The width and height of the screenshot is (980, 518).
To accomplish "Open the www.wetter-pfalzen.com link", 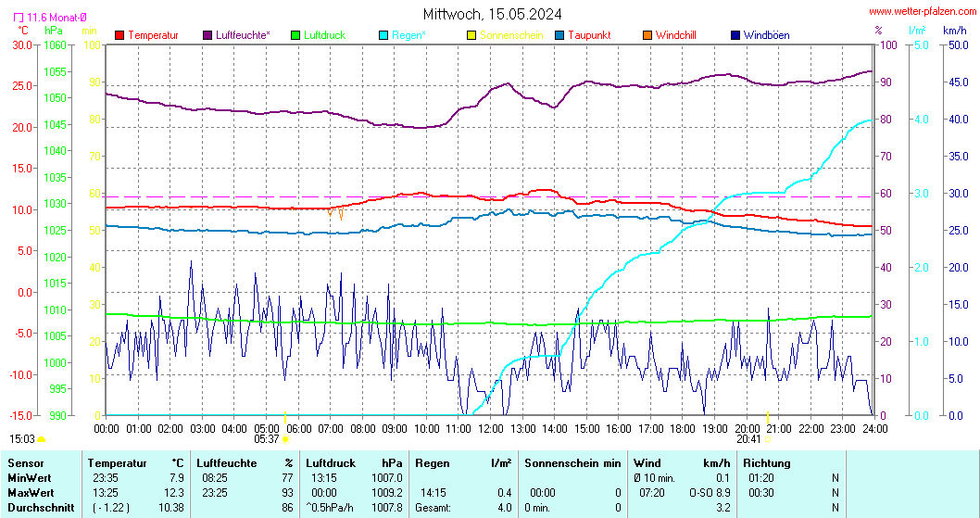I will point(923,11).
